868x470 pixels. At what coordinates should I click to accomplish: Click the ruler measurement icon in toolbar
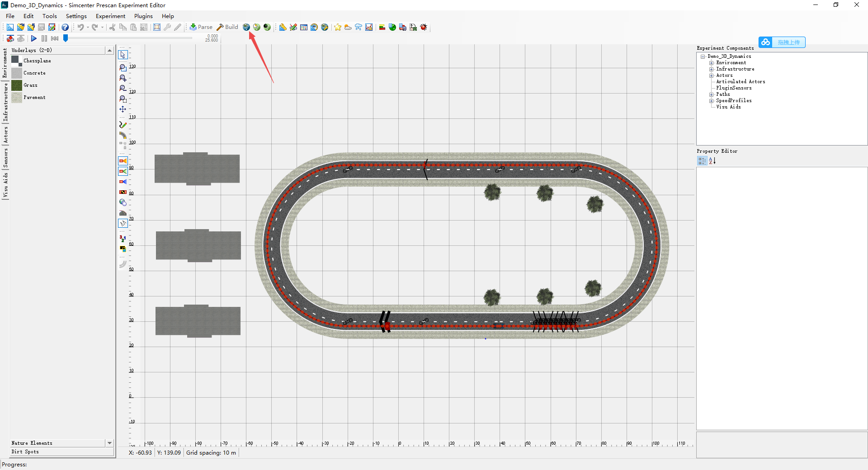[283, 27]
